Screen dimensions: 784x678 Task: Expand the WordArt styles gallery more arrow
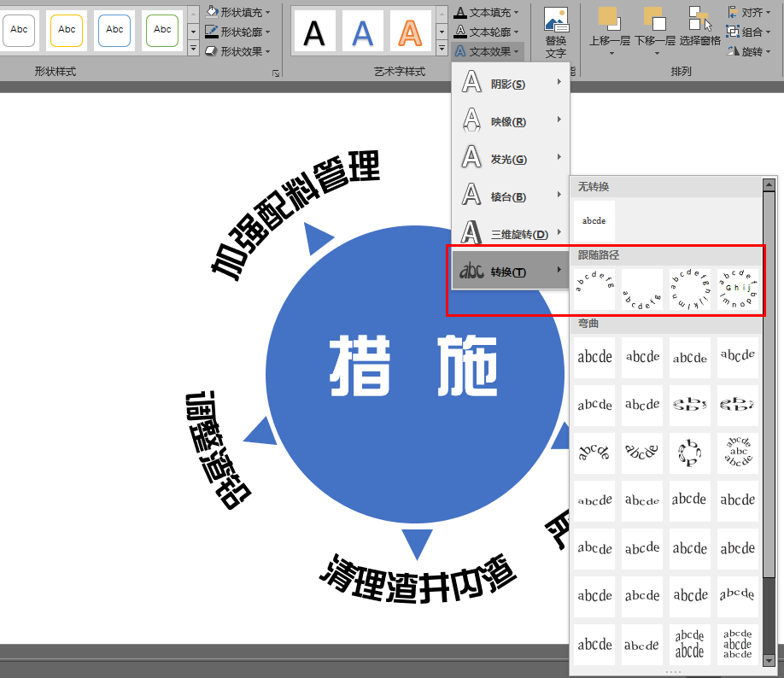(x=442, y=49)
